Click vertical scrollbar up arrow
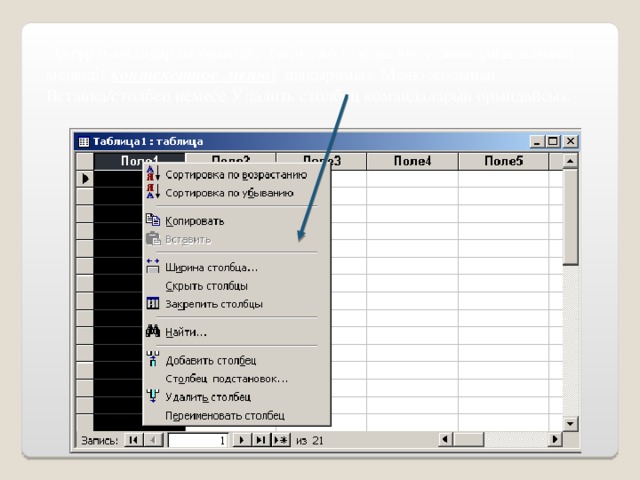This screenshot has height=480, width=640. (x=570, y=161)
